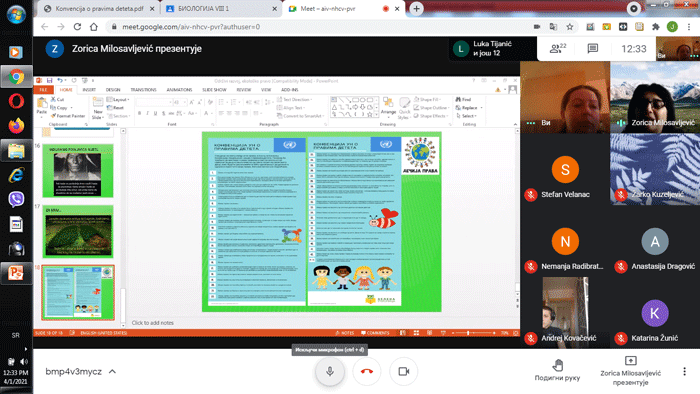Open the SLIDE SHOW ribbon tab
Screen dimensions: 700x394
pyautogui.click(x=214, y=90)
